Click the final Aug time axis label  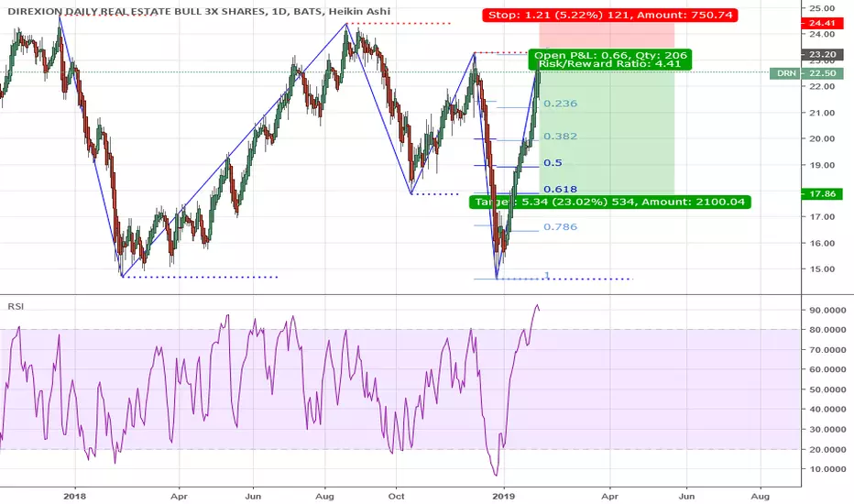click(760, 497)
